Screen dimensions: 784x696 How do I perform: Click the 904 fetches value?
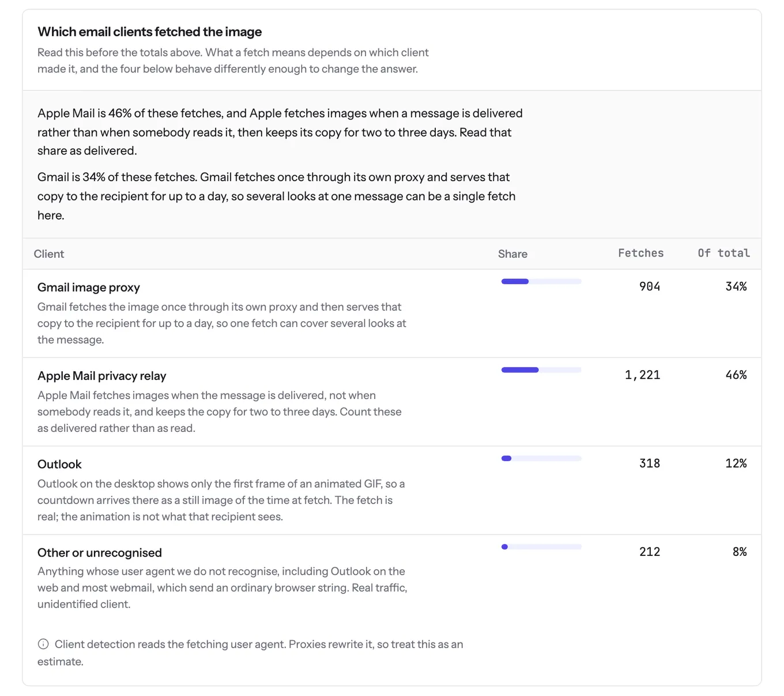tap(650, 287)
